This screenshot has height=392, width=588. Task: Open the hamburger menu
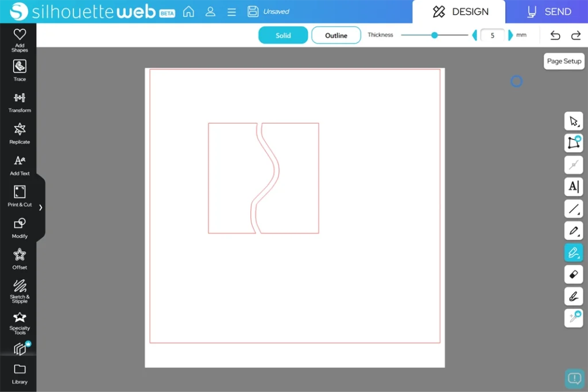tap(231, 11)
